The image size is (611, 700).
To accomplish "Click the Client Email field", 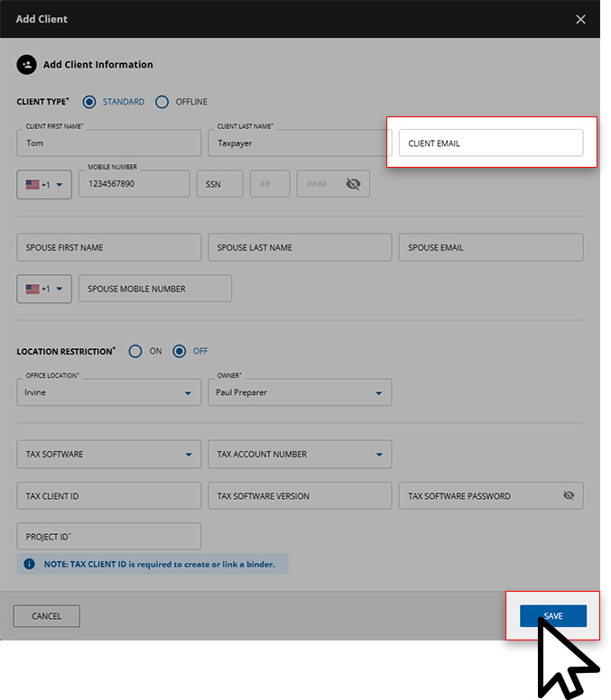I will click(x=491, y=143).
